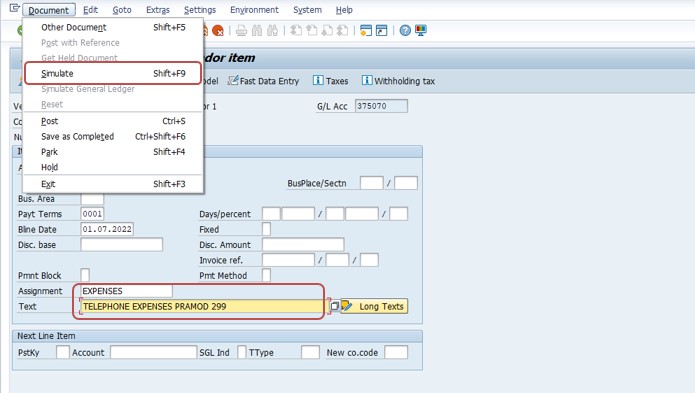Click the Next Page icon
Screen dimensions: 695x393
click(327, 31)
